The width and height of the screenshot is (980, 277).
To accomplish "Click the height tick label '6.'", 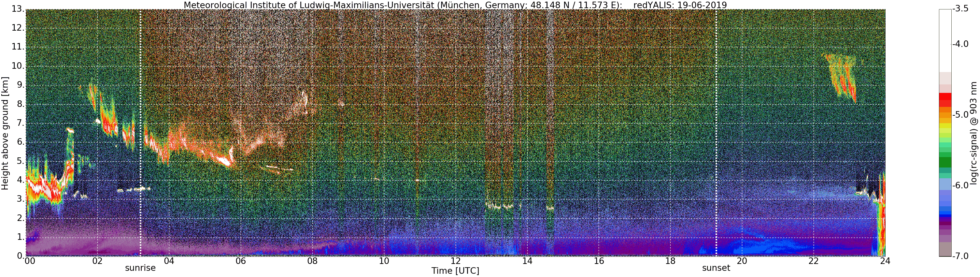I will point(20,142).
